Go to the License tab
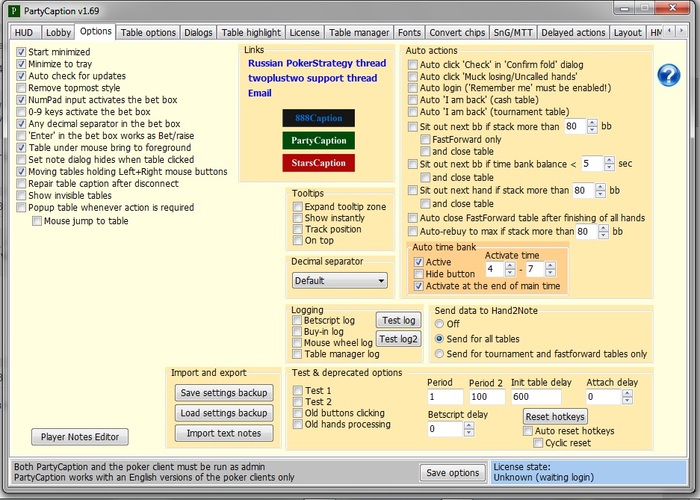This screenshot has width=700, height=500. (x=304, y=33)
